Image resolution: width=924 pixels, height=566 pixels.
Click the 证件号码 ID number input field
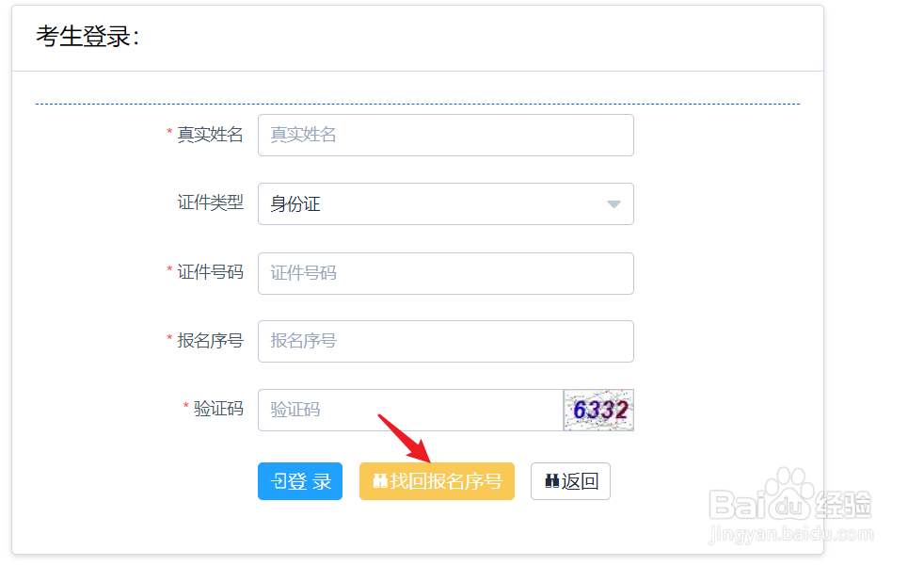point(446,273)
